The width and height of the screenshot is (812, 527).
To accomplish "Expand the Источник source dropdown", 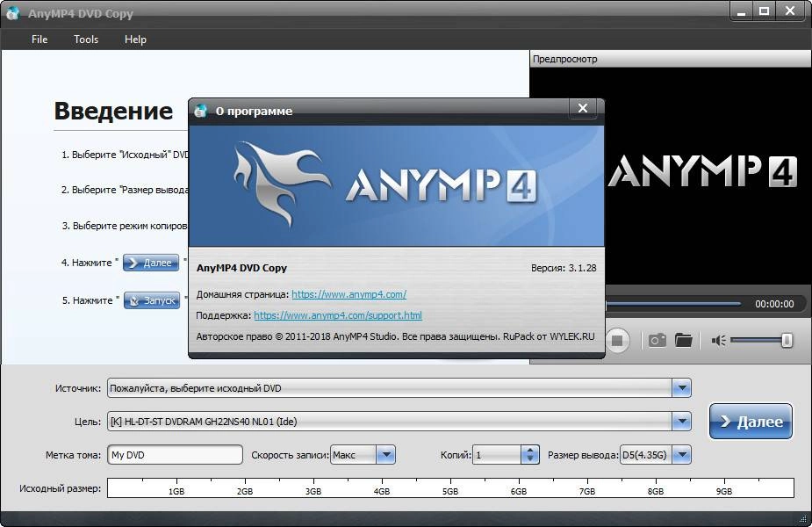I will (x=682, y=388).
